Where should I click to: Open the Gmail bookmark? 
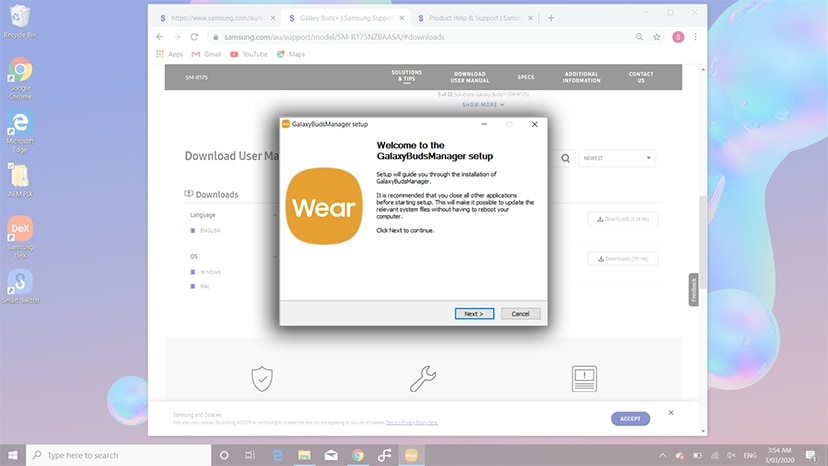206,54
